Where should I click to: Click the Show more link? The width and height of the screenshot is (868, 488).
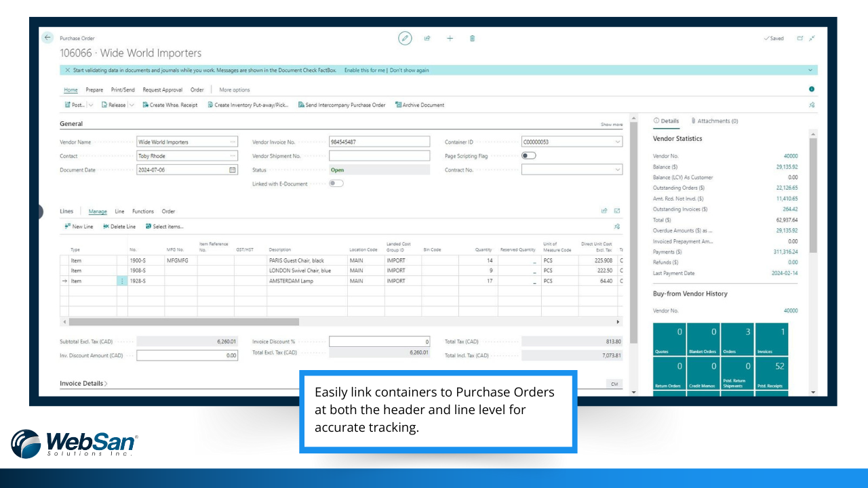click(x=611, y=125)
